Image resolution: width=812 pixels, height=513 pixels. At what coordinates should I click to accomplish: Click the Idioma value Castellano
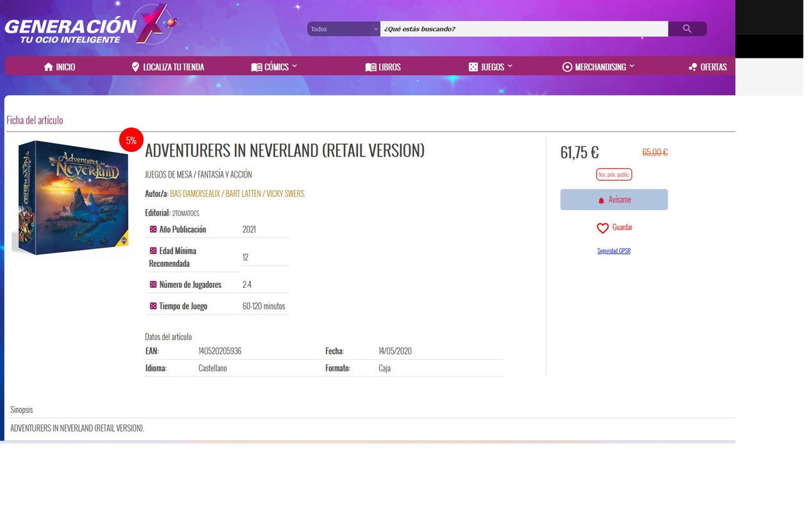[x=212, y=368]
